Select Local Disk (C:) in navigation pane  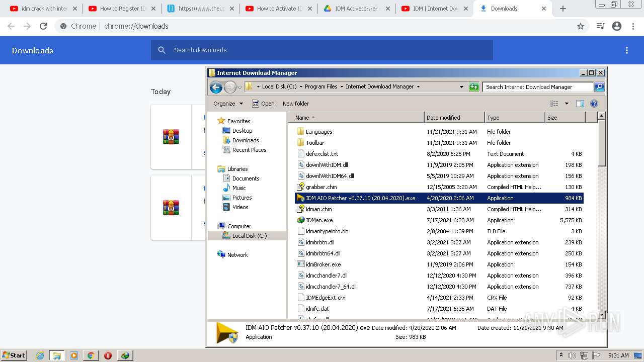point(249,236)
